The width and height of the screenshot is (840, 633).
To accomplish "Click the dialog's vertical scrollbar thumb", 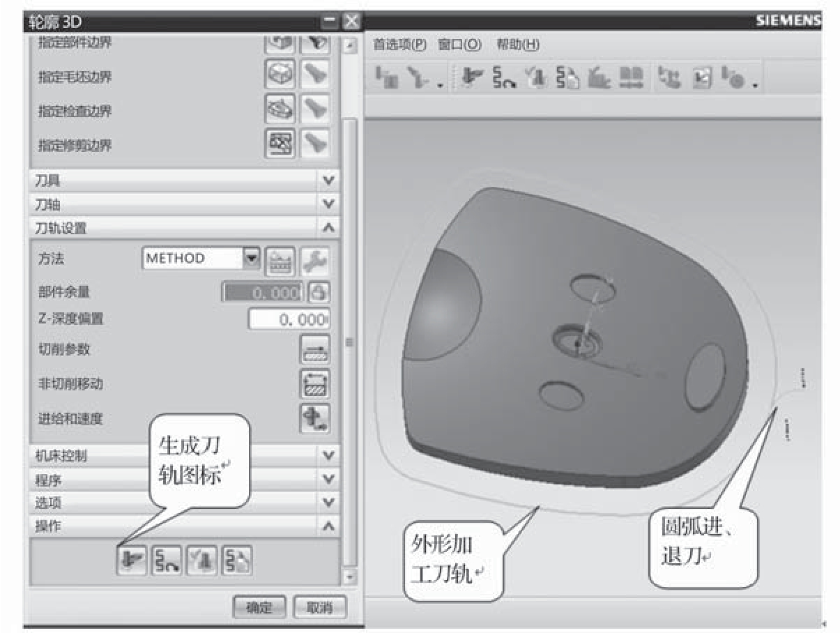I will (x=351, y=342).
